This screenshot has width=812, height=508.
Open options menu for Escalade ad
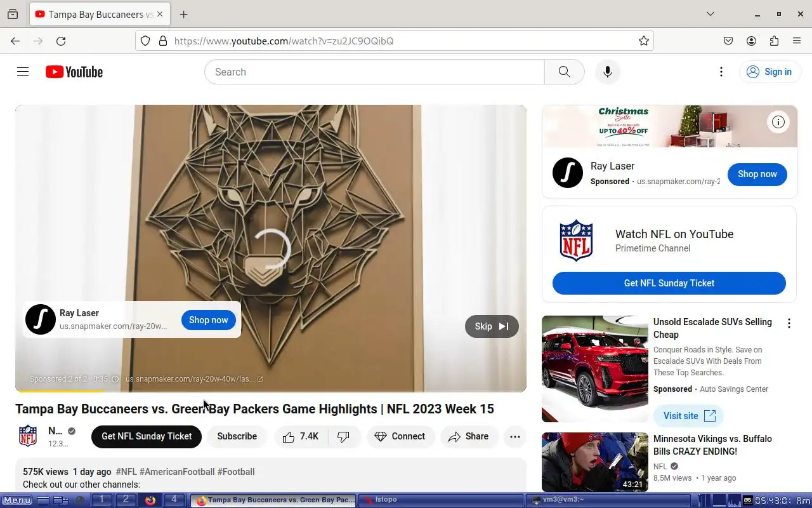click(x=789, y=323)
